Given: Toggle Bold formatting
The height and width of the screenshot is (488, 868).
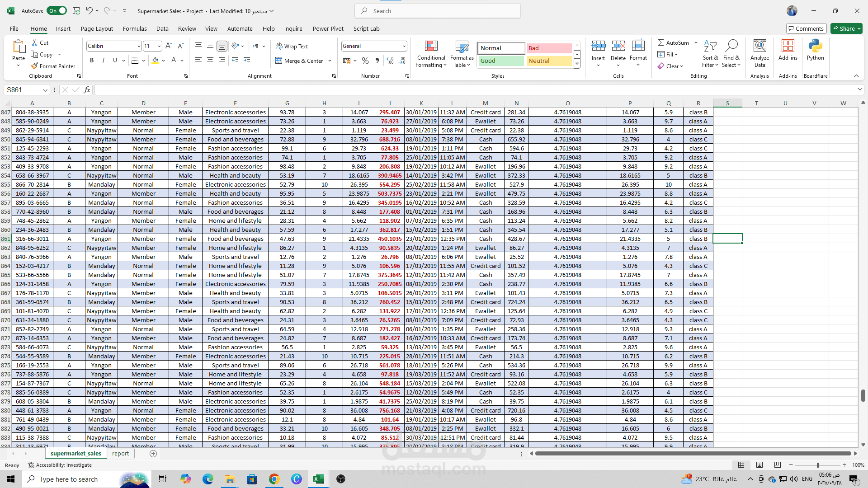Looking at the screenshot, I should pyautogui.click(x=92, y=61).
